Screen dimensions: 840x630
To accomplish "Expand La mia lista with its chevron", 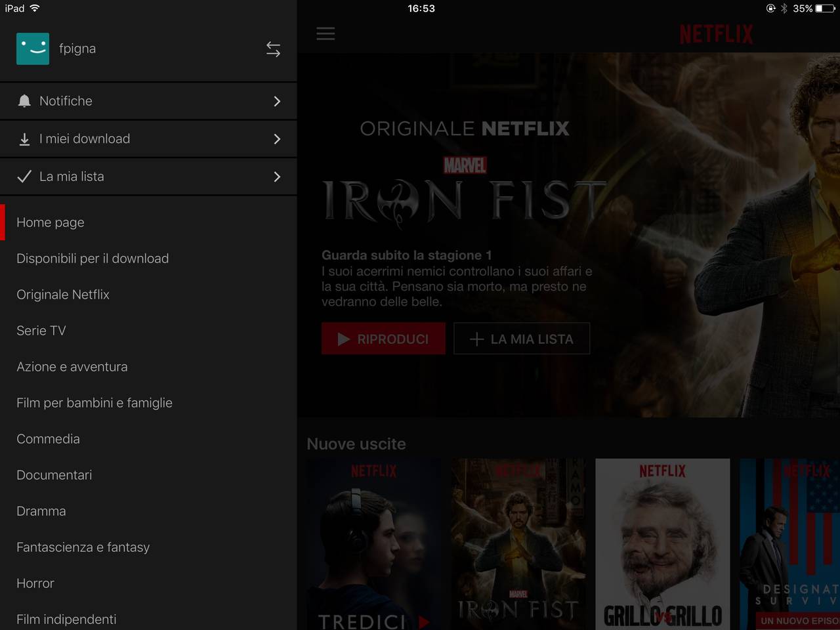I will [x=277, y=177].
